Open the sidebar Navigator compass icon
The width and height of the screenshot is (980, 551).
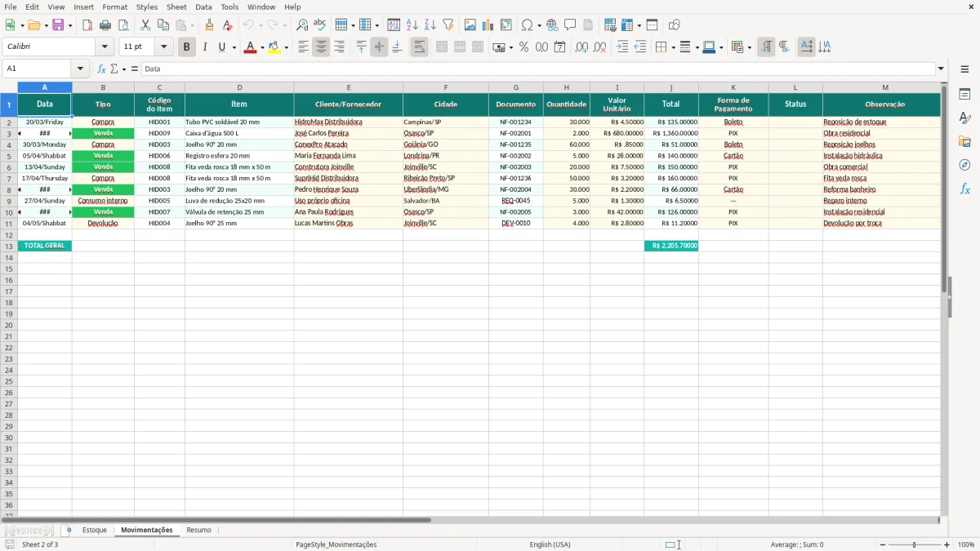(x=964, y=165)
